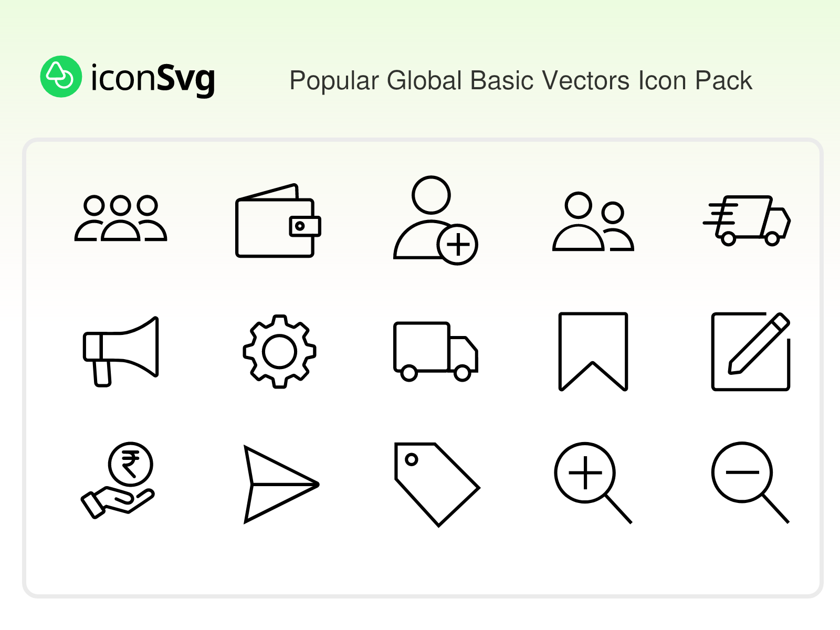Click the three-person group icon
The image size is (840, 630).
pyautogui.click(x=121, y=218)
